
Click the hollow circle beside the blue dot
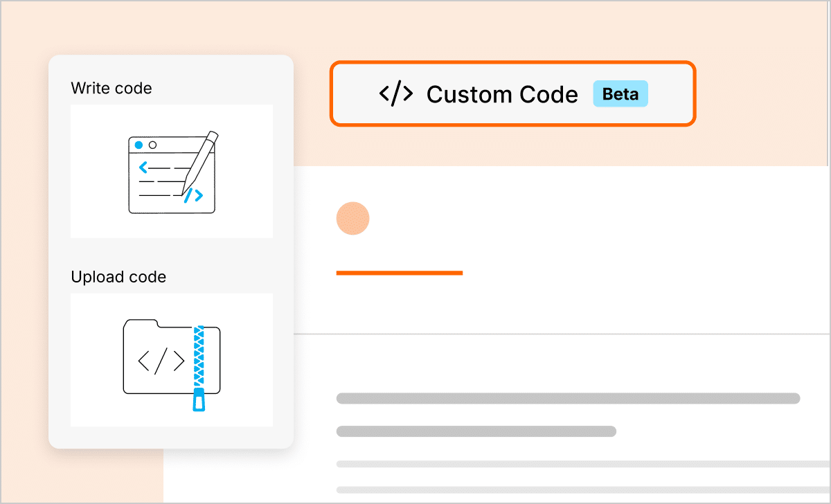153,145
